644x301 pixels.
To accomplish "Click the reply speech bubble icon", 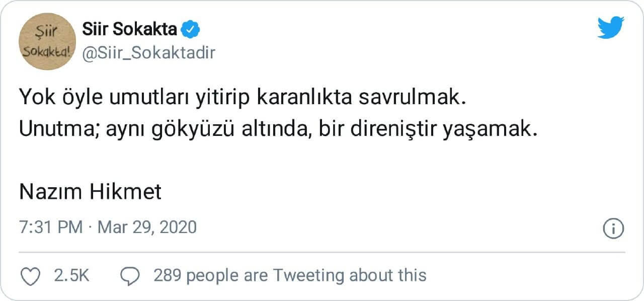I will (x=130, y=275).
